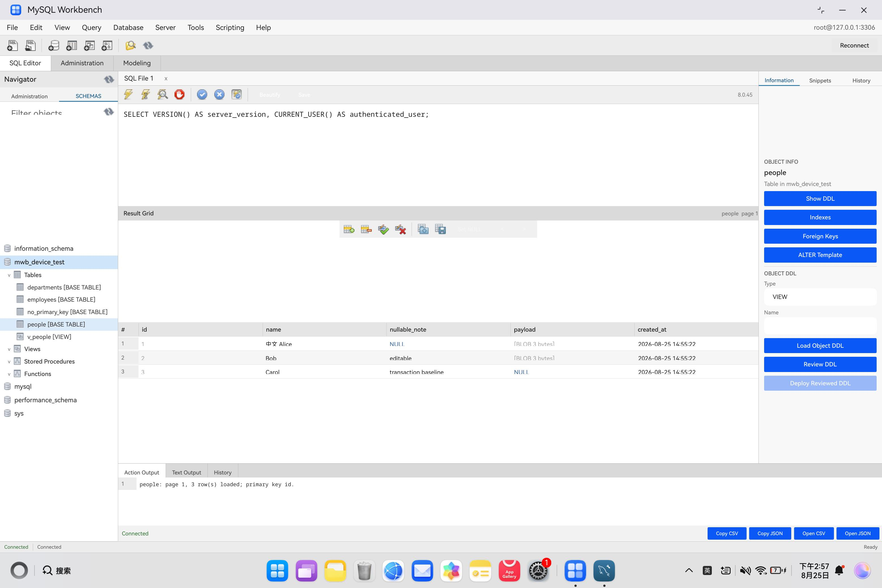
Task: Create a new SQL tab icon
Action: (x=12, y=46)
